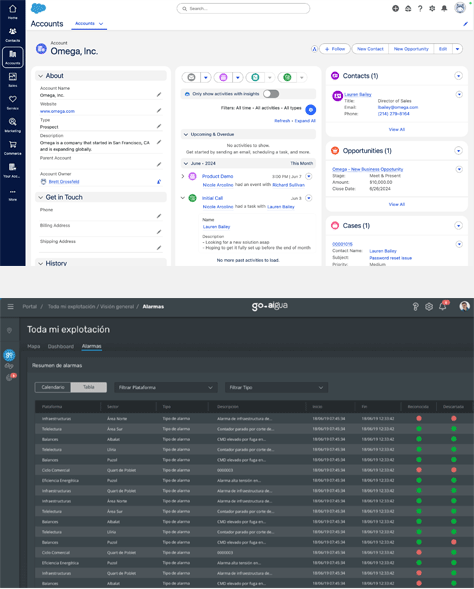Open Cases card dropdown menu
Screen dimensions: 474x589
[x=458, y=225]
